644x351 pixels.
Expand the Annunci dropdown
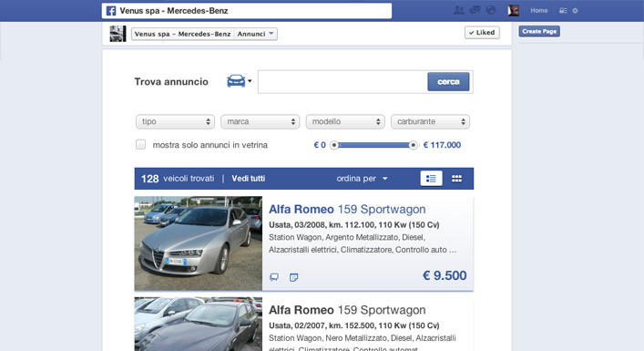point(255,34)
